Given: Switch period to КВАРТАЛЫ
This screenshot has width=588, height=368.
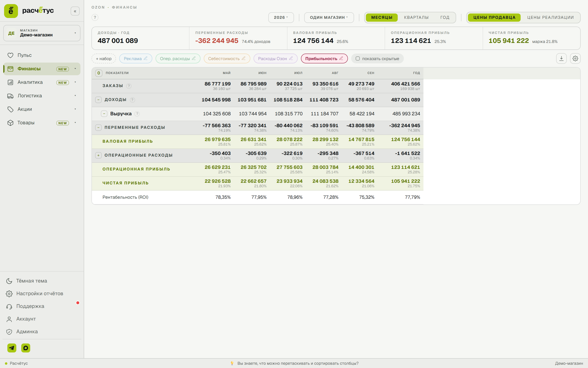Looking at the screenshot, I should [x=416, y=18].
